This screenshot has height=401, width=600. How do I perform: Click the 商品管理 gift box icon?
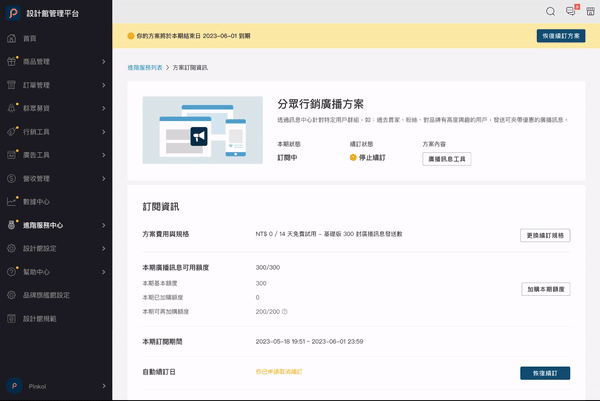tap(11, 62)
